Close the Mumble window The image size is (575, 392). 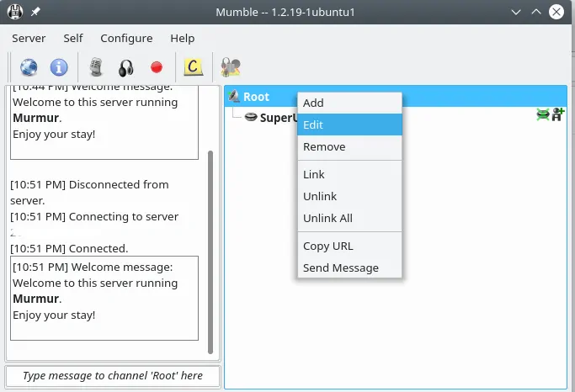pyautogui.click(x=556, y=12)
